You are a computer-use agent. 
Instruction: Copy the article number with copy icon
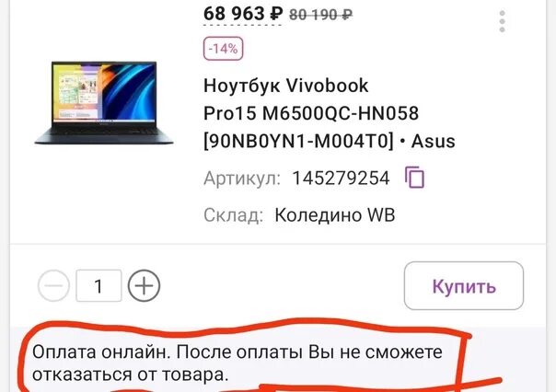[414, 177]
